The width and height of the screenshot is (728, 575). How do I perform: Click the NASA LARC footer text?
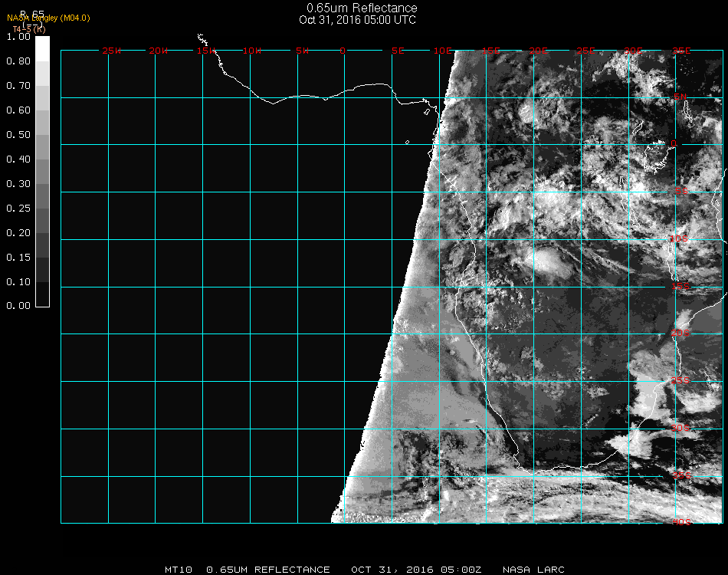click(x=533, y=570)
